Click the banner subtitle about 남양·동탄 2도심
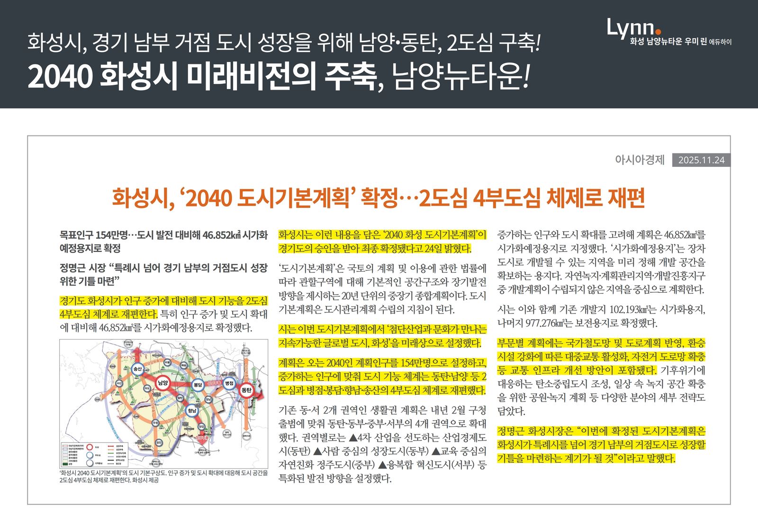Image resolution: width=758 pixels, height=532 pixels. pyautogui.click(x=283, y=43)
